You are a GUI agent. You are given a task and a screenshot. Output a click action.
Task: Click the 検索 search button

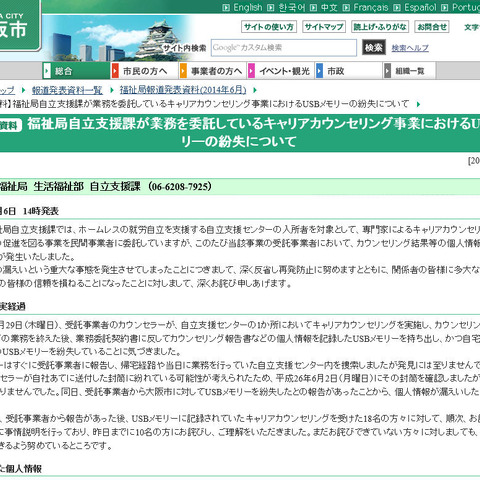pos(374,48)
